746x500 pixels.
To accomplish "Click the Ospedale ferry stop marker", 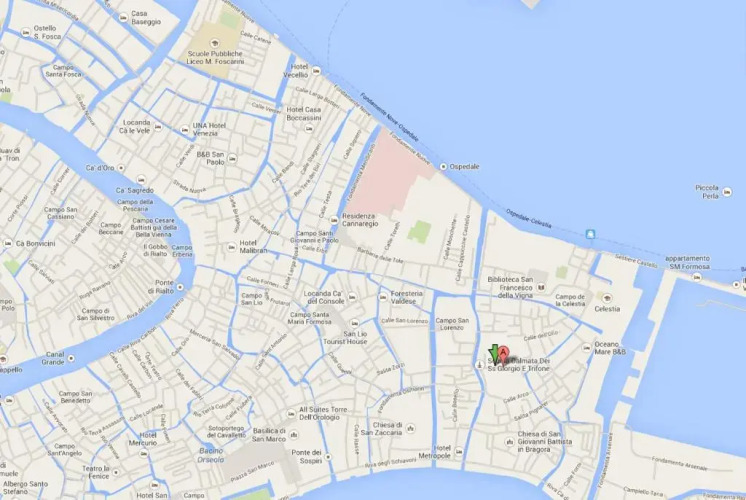I will click(x=443, y=167).
